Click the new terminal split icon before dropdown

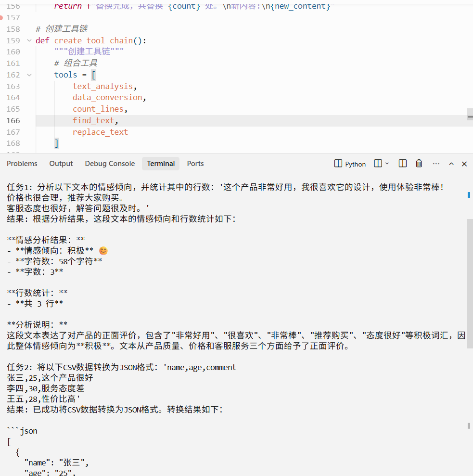click(x=378, y=164)
